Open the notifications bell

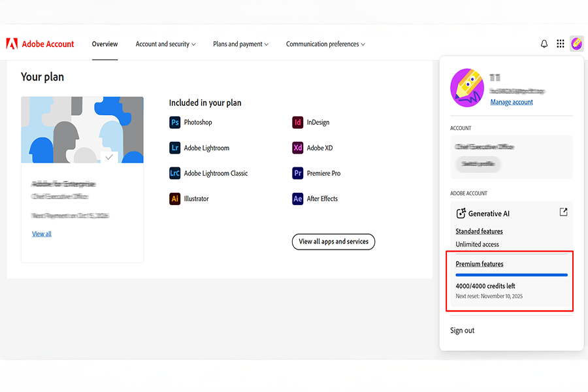coord(544,44)
